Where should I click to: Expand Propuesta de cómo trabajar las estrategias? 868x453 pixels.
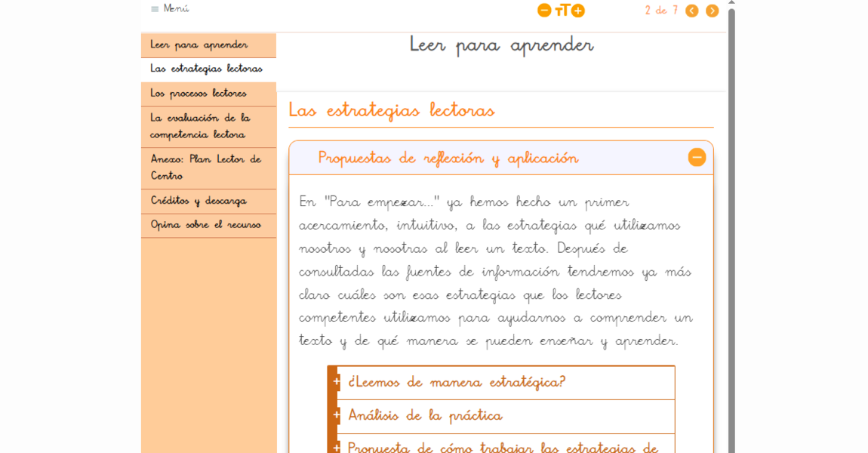(336, 447)
